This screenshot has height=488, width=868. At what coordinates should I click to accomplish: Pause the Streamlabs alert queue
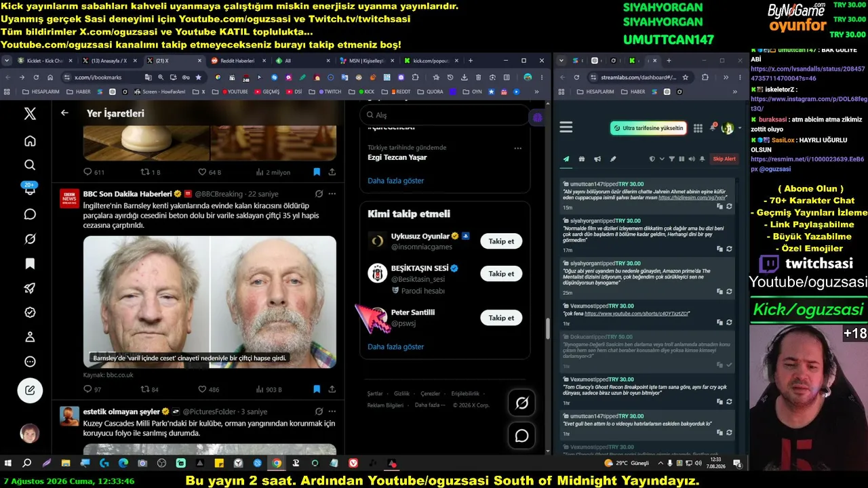click(682, 159)
